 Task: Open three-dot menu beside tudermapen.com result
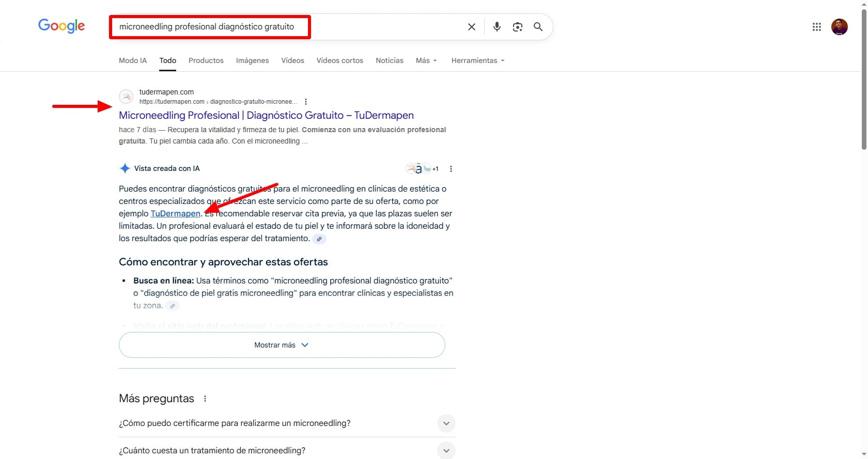point(306,102)
